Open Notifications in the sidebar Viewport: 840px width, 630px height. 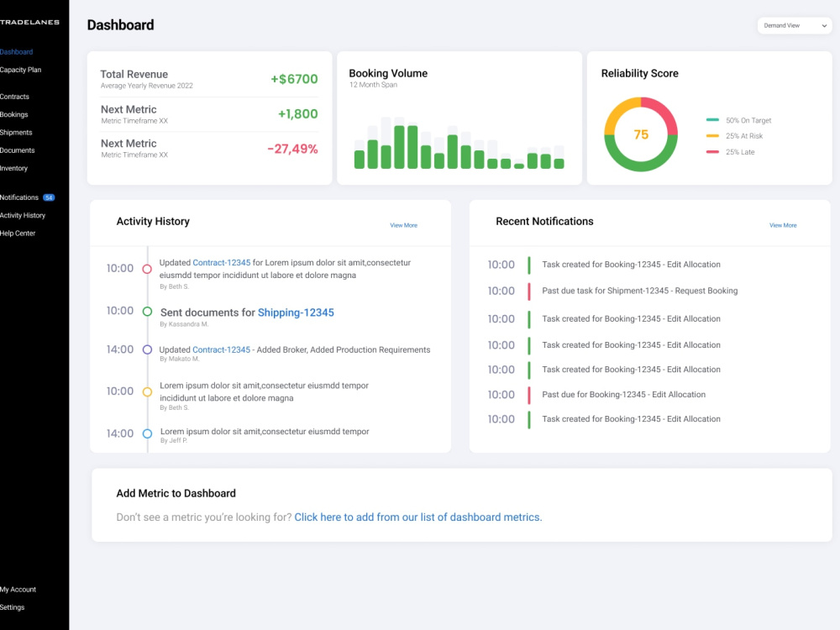click(19, 197)
